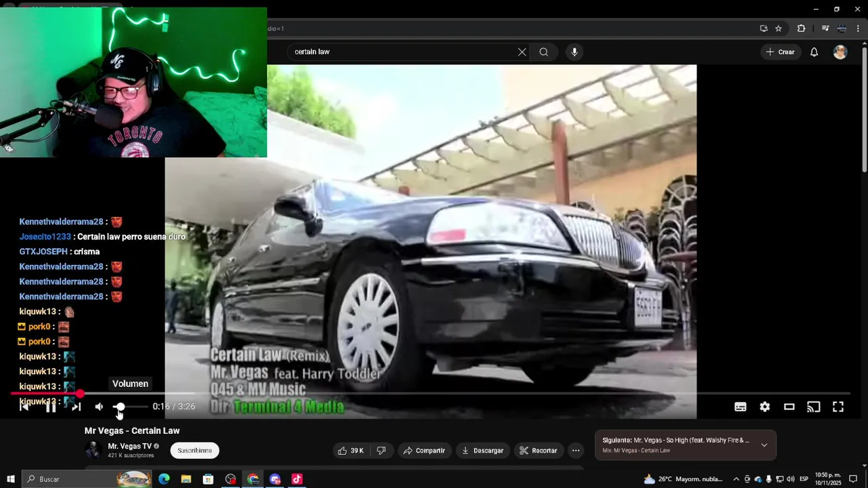Toggle subtitles on the player
Image resolution: width=868 pixels, height=488 pixels.
coord(741,407)
